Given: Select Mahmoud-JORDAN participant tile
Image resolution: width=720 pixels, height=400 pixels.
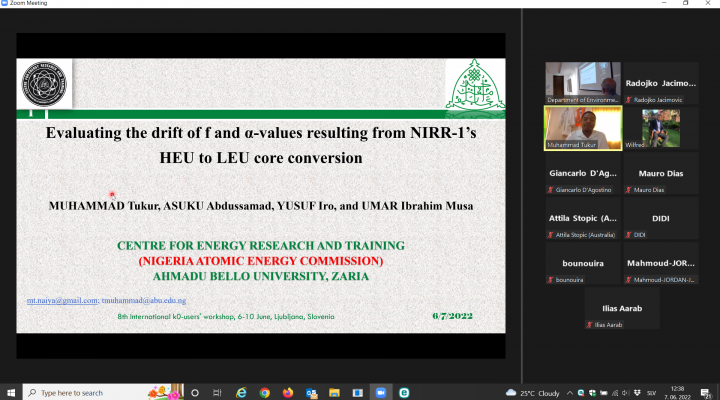Looking at the screenshot, I should (661, 263).
